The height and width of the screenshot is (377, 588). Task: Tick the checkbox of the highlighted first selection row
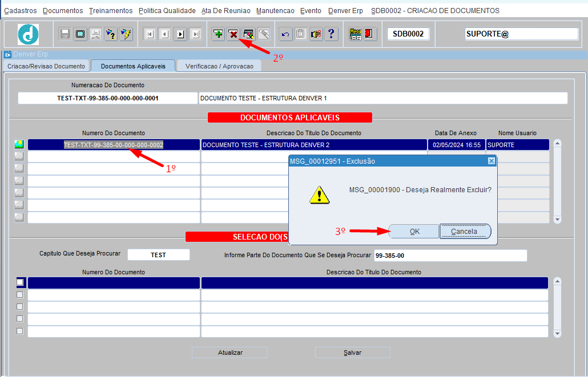click(20, 282)
